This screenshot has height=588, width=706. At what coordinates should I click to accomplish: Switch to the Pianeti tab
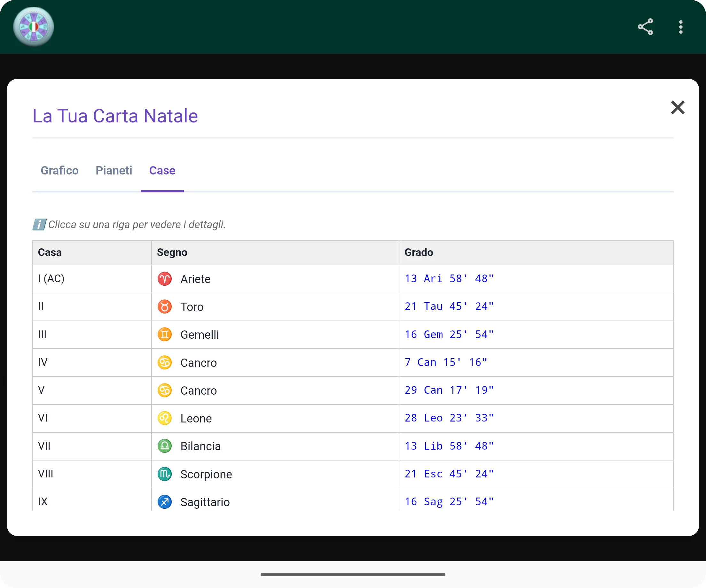(114, 171)
